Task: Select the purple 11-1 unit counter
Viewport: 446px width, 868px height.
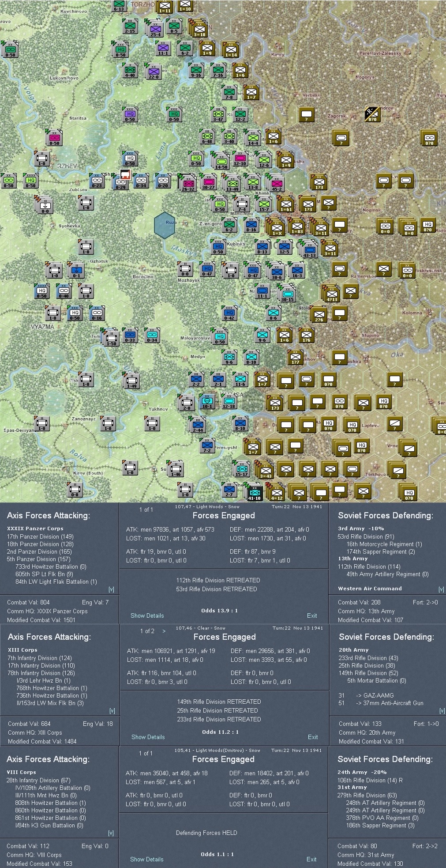Action: pos(163,47)
